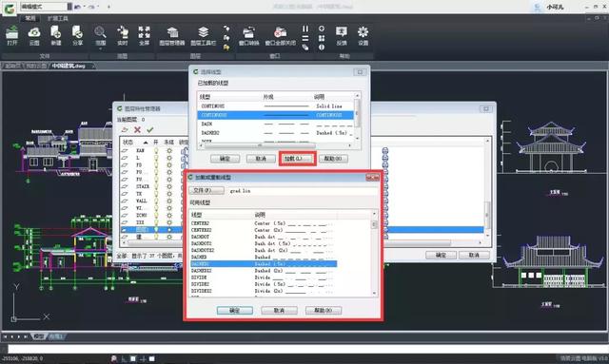Click the sort arrow in layer list header
The height and width of the screenshot is (364, 609).
[x=146, y=143]
